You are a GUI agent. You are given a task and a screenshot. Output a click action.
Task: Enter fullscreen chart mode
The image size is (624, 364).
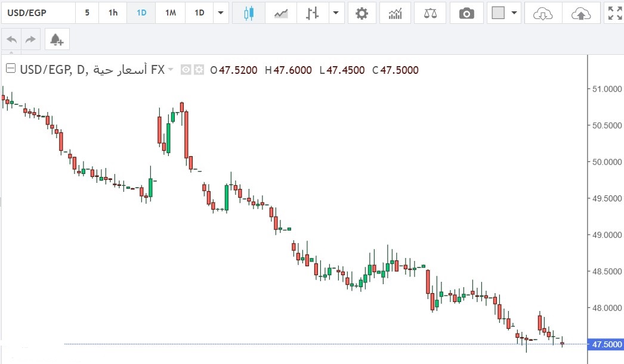tap(614, 13)
